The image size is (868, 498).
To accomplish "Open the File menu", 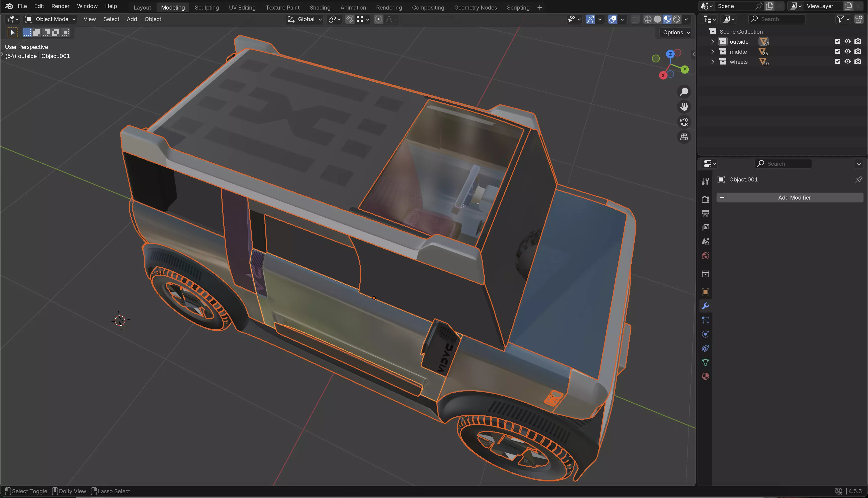I will click(x=22, y=6).
